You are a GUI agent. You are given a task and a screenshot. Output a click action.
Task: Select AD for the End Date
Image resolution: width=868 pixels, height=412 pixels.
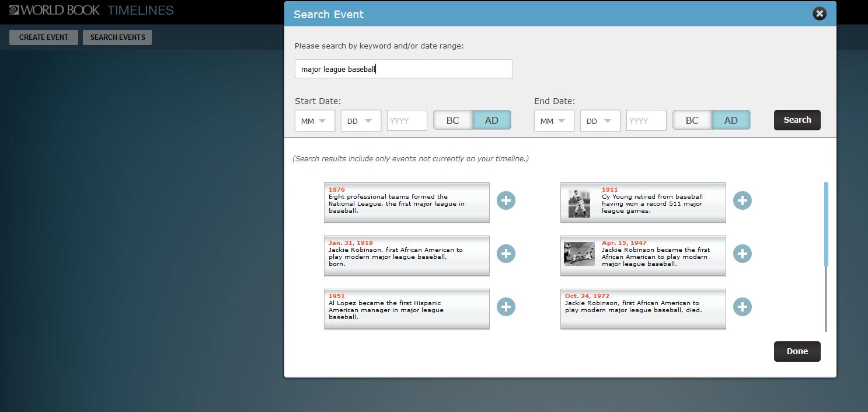[731, 120]
